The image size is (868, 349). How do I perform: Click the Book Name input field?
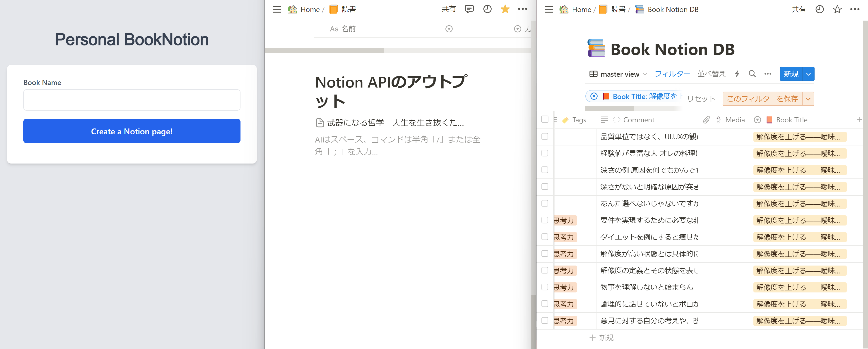132,100
